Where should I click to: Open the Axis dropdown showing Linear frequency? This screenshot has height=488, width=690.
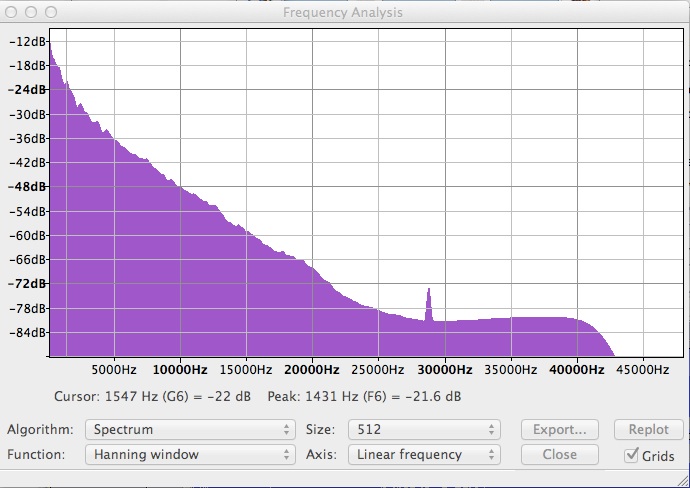424,455
